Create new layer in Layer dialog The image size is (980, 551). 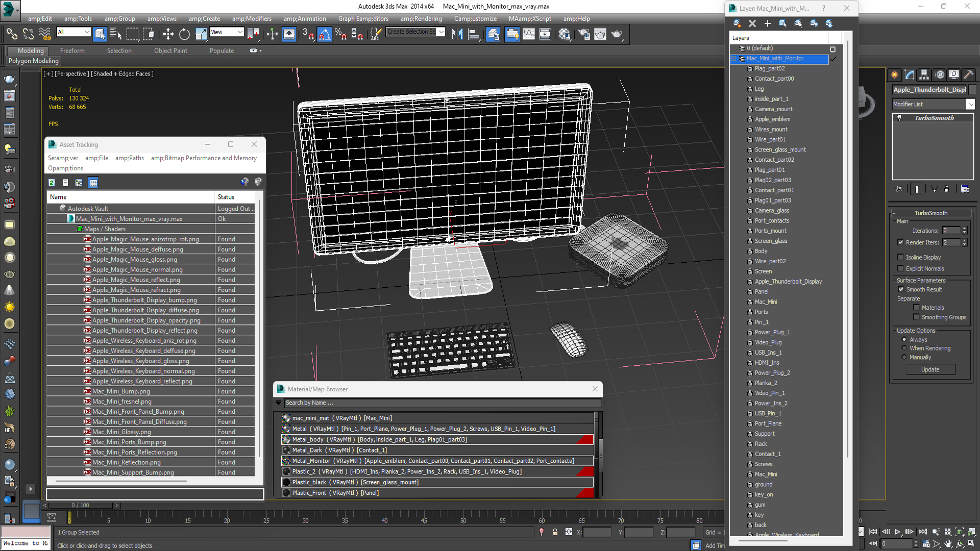click(737, 23)
